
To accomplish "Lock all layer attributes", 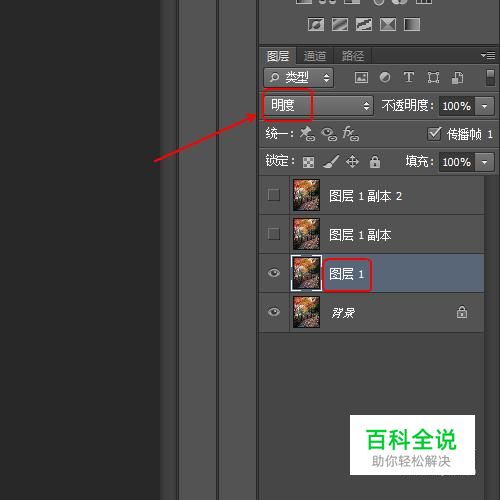I will tap(375, 162).
